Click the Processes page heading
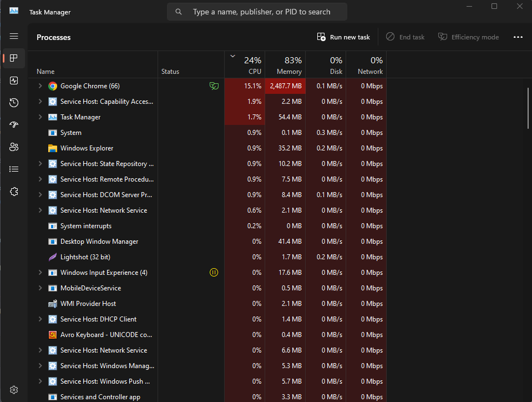532x402 pixels. [x=54, y=37]
